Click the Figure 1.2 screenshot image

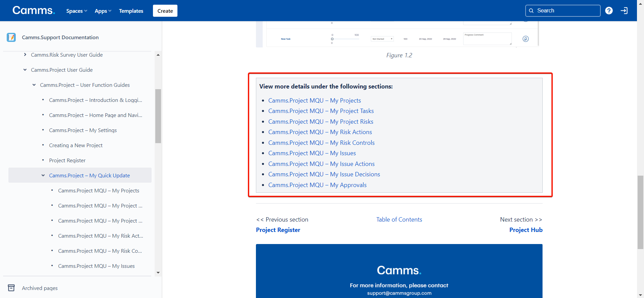tap(397, 34)
